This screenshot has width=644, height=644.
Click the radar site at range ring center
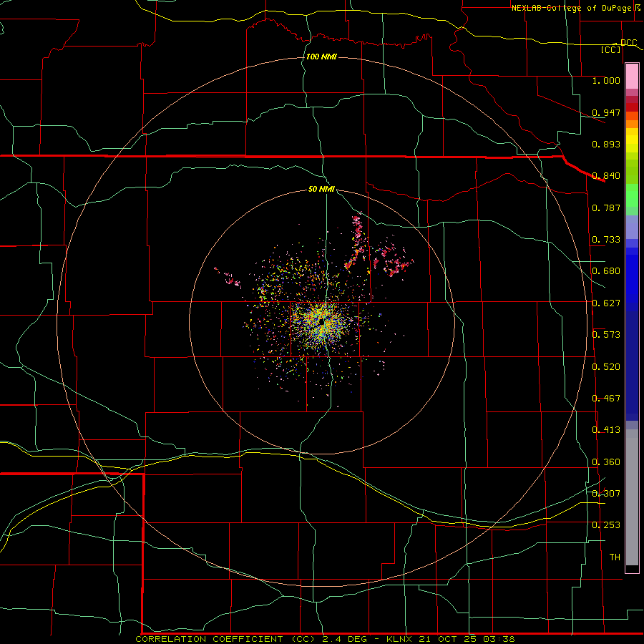[321, 323]
